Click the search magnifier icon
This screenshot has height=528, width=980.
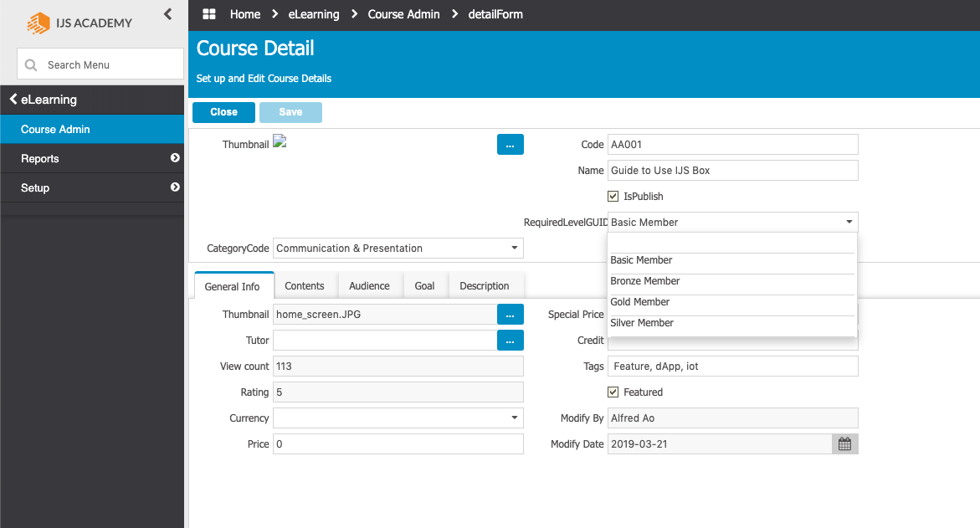click(x=31, y=64)
